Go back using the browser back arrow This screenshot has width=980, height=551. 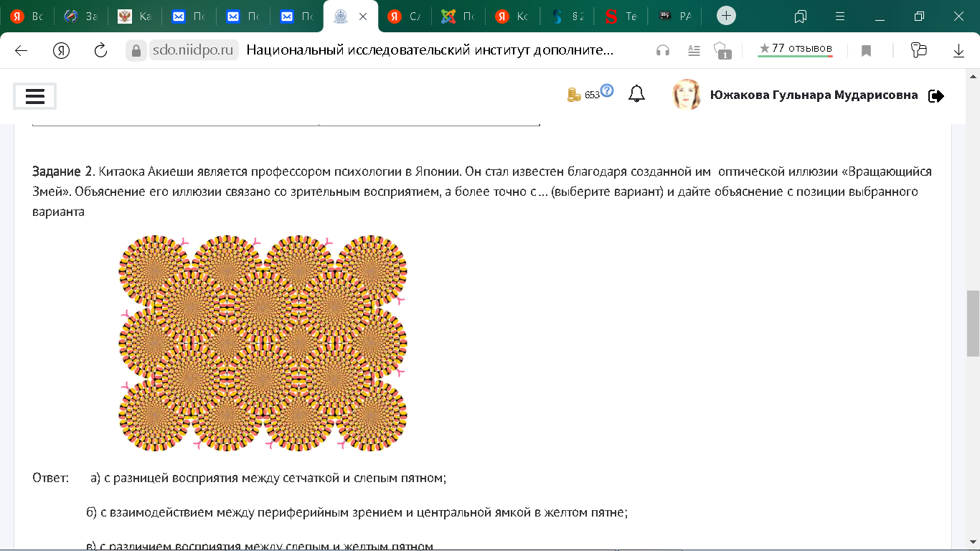pos(21,50)
